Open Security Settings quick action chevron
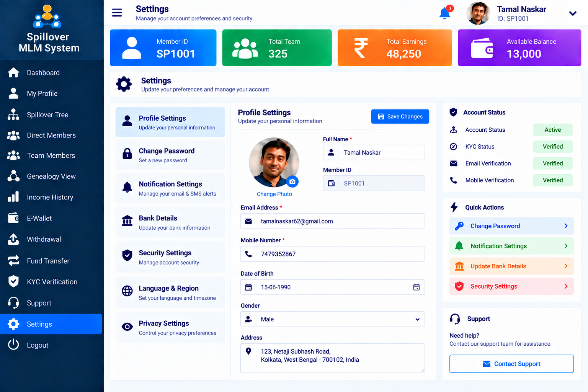588x392 pixels. [x=566, y=286]
